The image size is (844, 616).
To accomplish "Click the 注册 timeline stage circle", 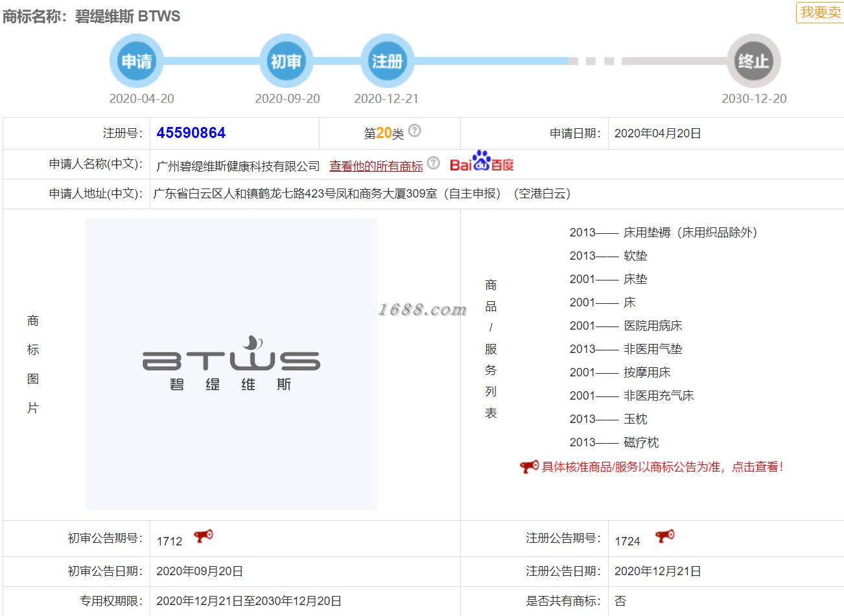I will tap(387, 61).
